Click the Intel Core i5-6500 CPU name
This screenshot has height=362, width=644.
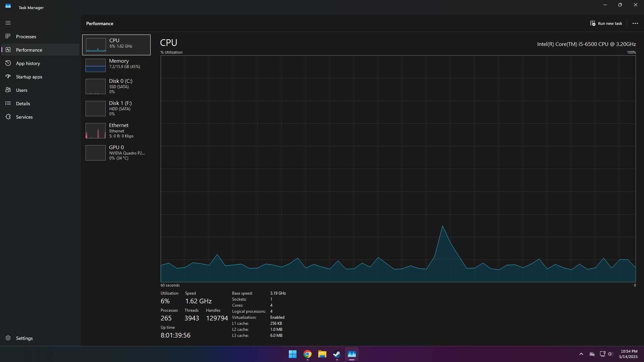pos(586,44)
